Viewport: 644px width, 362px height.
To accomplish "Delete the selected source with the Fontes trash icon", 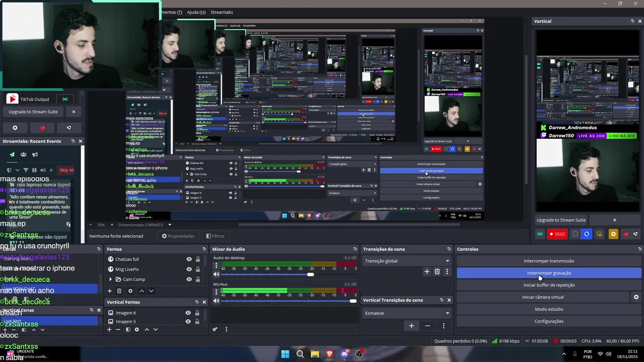I will pyautogui.click(x=119, y=291).
